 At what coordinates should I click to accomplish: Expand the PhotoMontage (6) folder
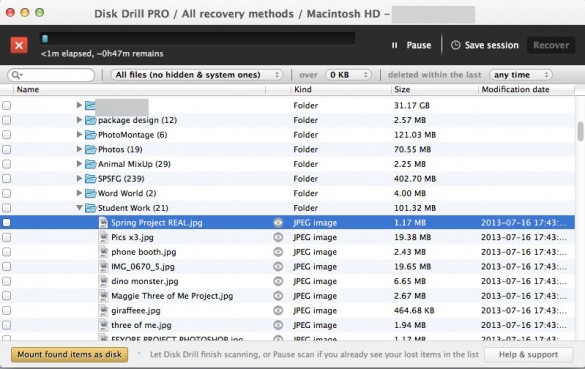tap(79, 134)
